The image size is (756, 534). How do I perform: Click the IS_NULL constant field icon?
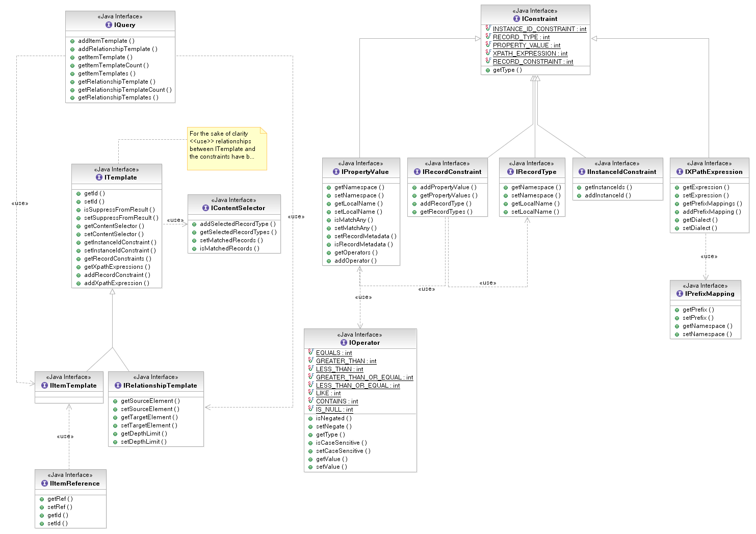click(311, 409)
